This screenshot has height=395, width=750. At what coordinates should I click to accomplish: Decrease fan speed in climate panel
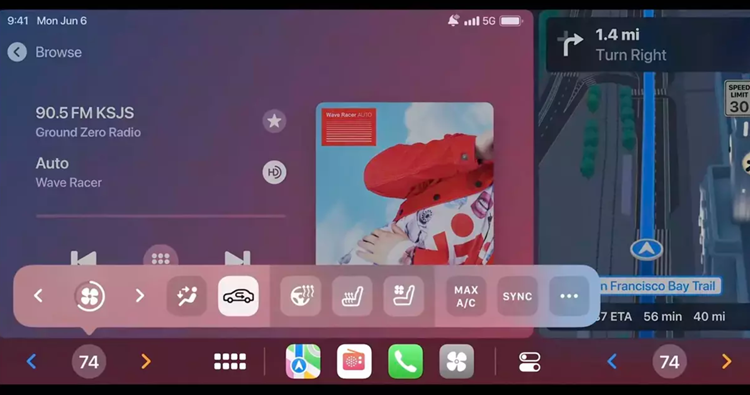click(39, 296)
